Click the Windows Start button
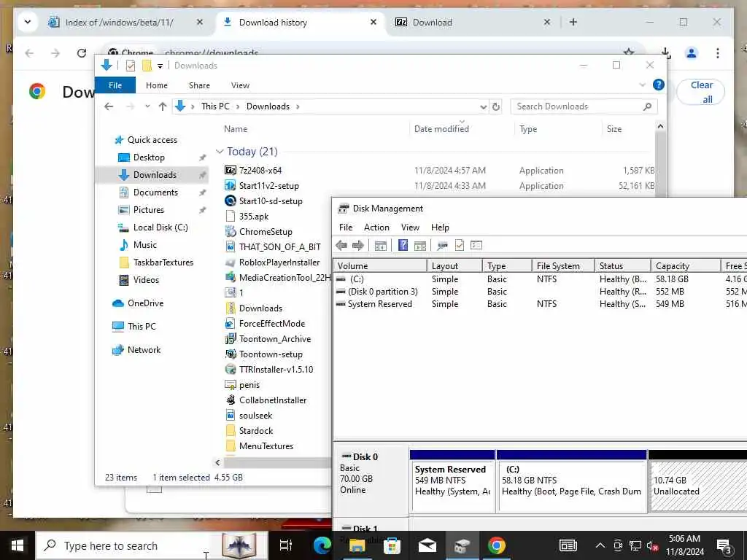Viewport: 747px width, 560px height. 18,545
